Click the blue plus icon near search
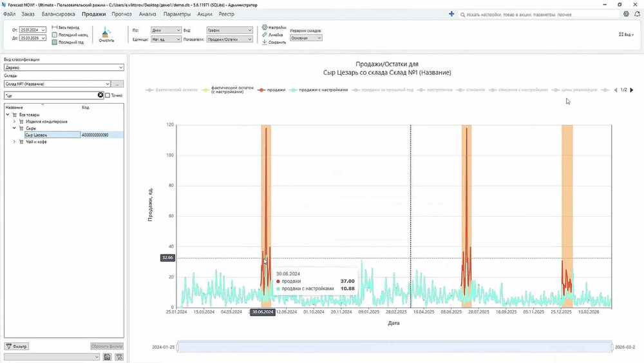The image size is (644, 363). [x=451, y=14]
